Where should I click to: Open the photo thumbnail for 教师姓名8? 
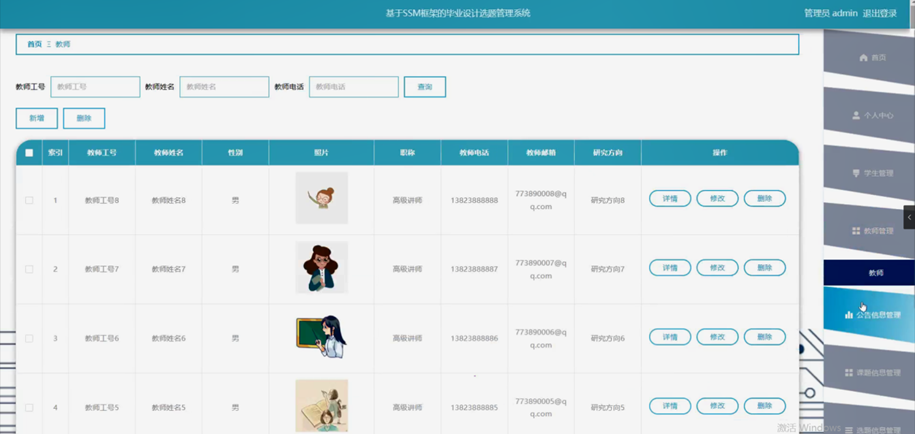(x=322, y=198)
